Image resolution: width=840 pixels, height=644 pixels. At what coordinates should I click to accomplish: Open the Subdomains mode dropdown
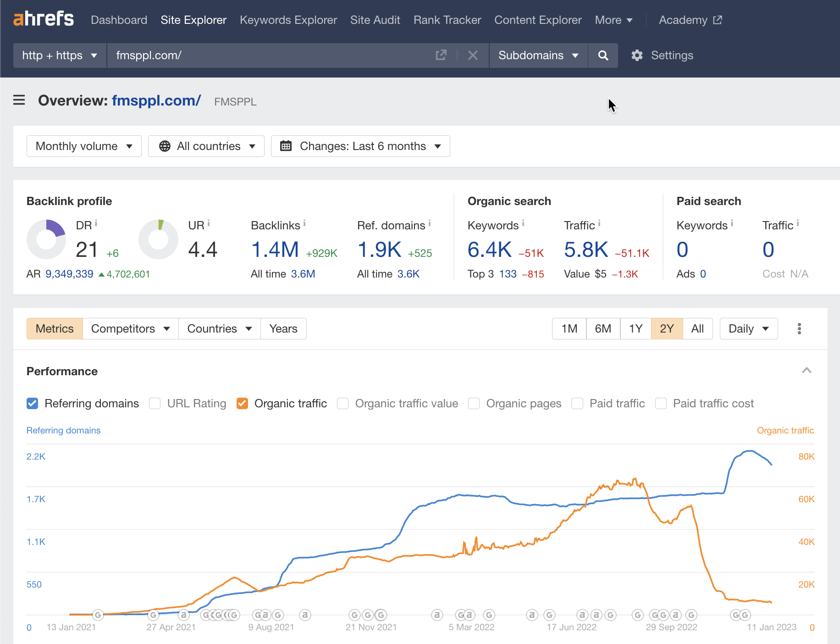[x=538, y=55]
